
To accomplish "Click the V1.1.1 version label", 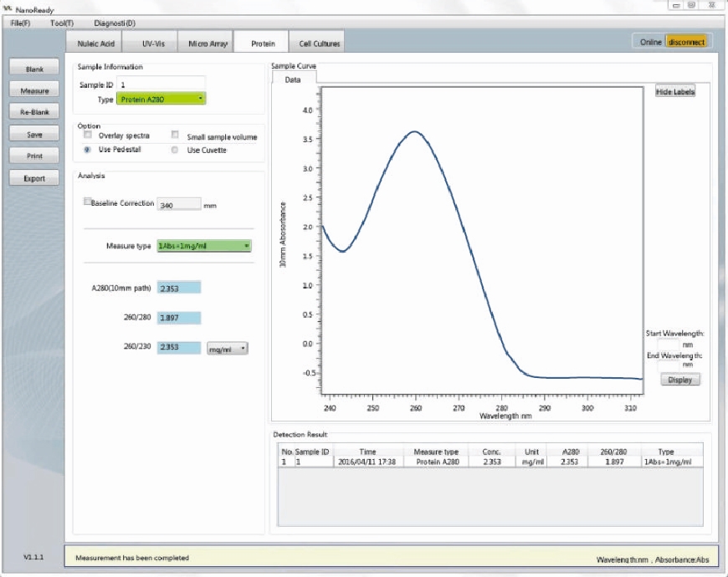I will tap(33, 557).
